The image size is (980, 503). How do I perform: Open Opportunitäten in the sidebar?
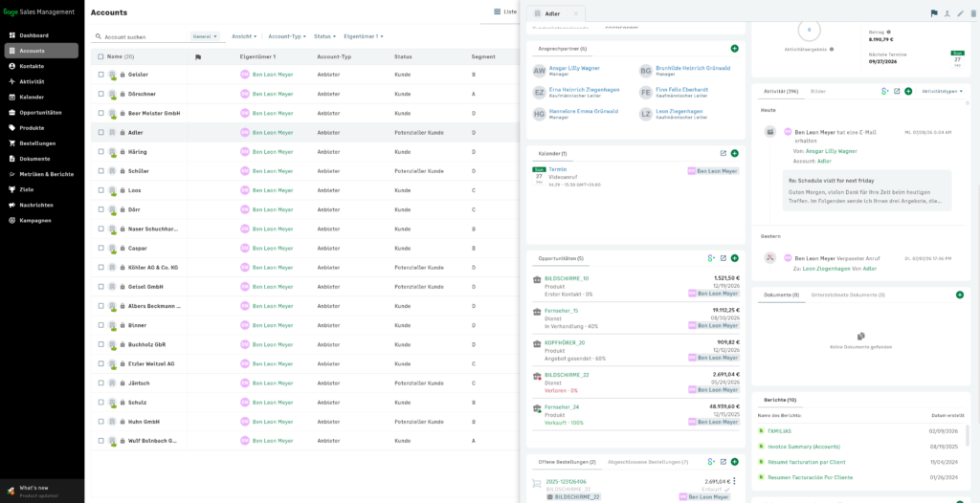(x=41, y=113)
